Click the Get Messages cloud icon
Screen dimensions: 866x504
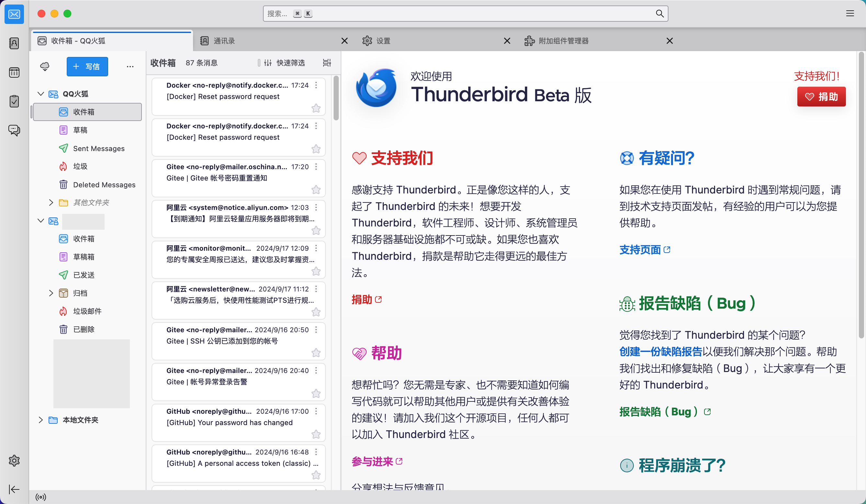(45, 66)
